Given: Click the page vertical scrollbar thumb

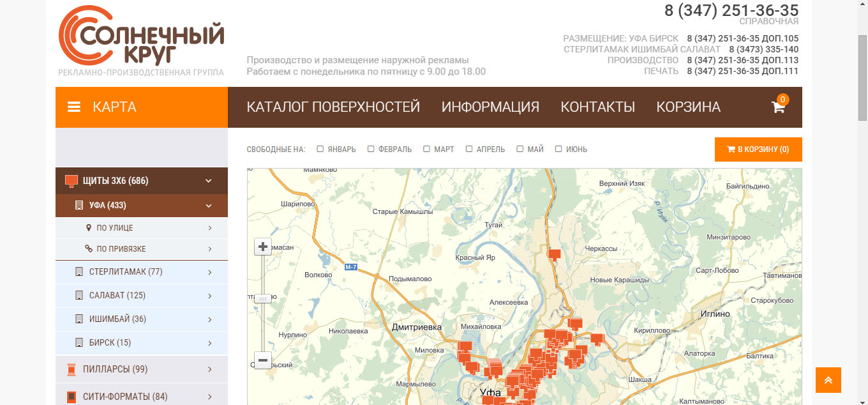Looking at the screenshot, I should point(862,78).
